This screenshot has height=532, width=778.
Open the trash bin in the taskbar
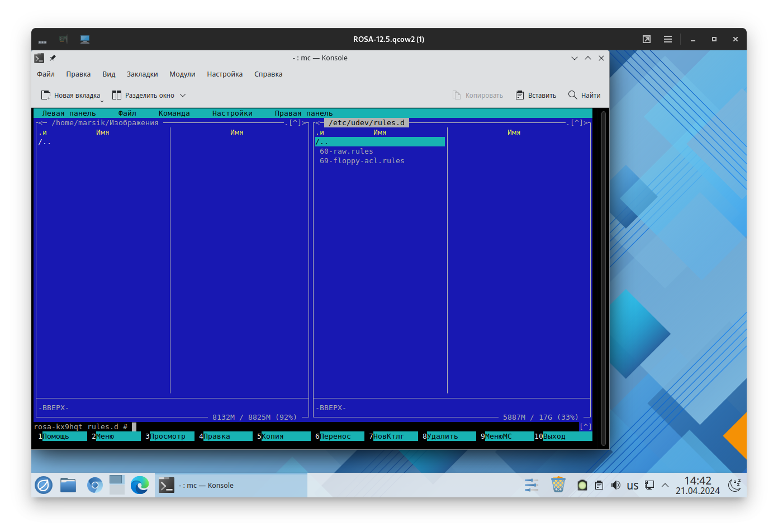[x=558, y=484]
